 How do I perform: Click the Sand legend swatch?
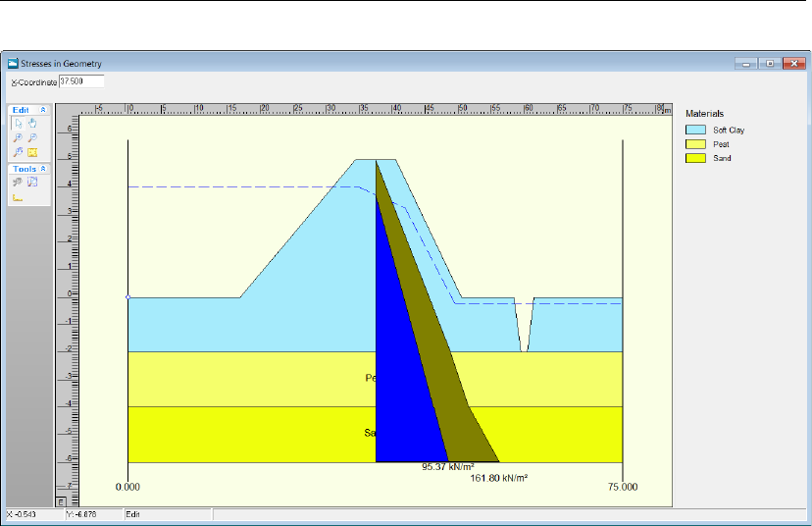tap(695, 158)
